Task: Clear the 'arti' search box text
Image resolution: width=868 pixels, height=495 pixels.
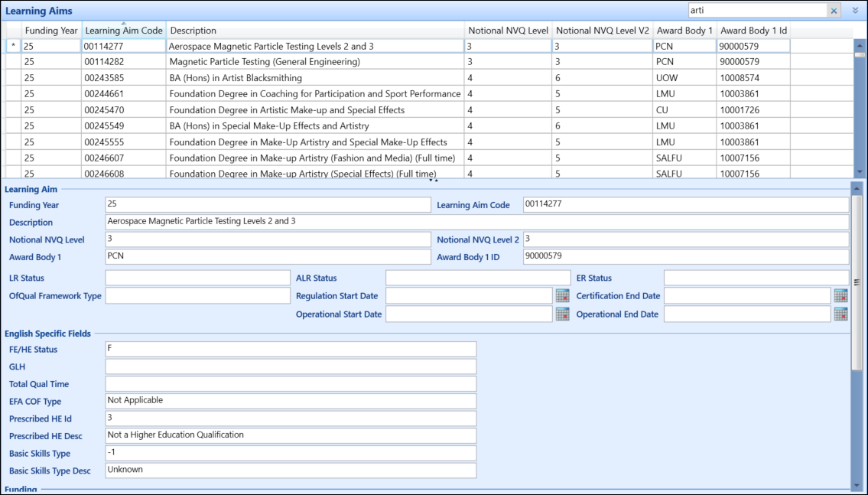Action: (x=834, y=11)
